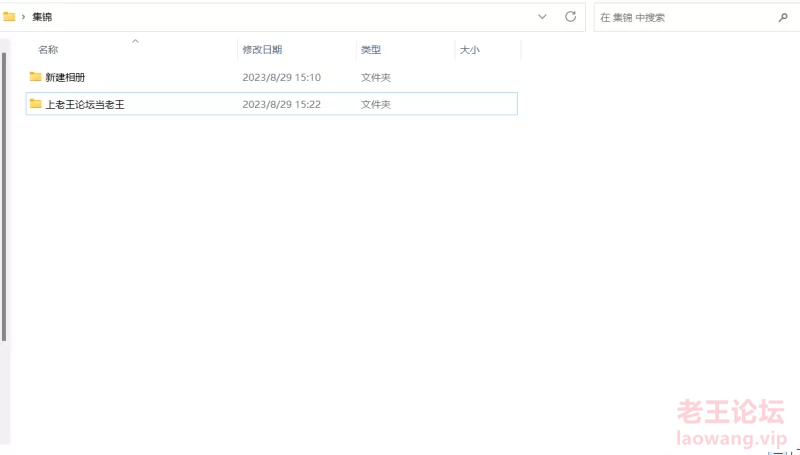Refresh the current folder view
This screenshot has height=455, width=800.
(571, 17)
